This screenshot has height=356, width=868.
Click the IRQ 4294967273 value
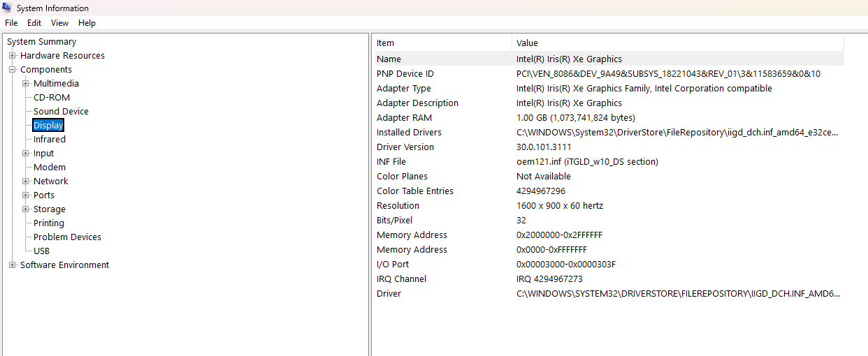[x=549, y=279]
